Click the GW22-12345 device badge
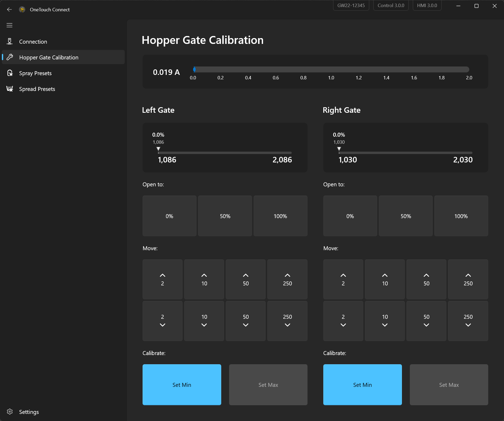Screen dimensions: 504x421 point(351,5)
